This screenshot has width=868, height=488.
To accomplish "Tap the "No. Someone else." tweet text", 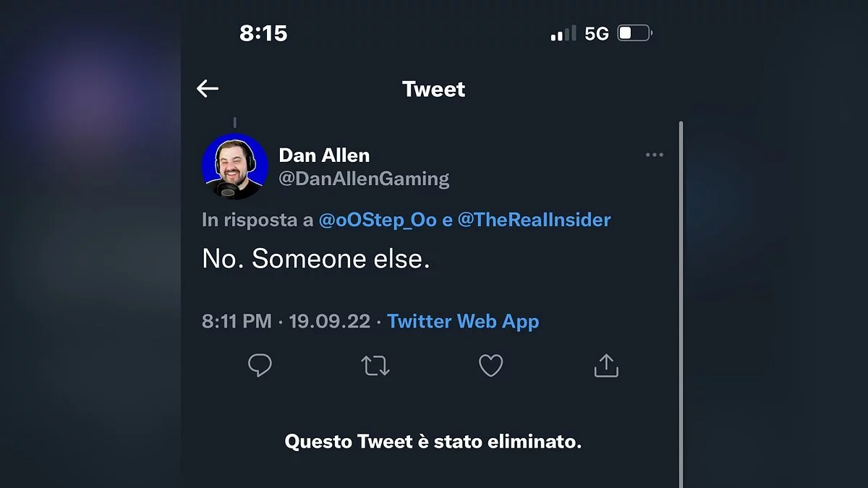I will pos(316,260).
